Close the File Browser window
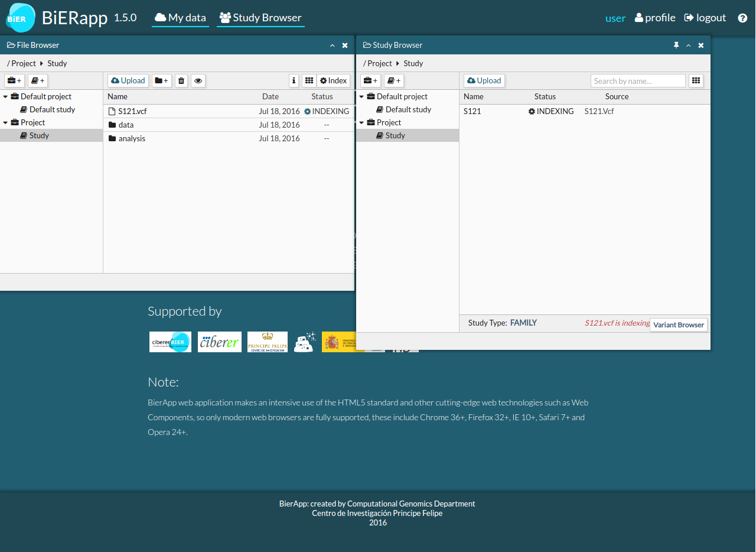This screenshot has width=756, height=552. coord(345,46)
